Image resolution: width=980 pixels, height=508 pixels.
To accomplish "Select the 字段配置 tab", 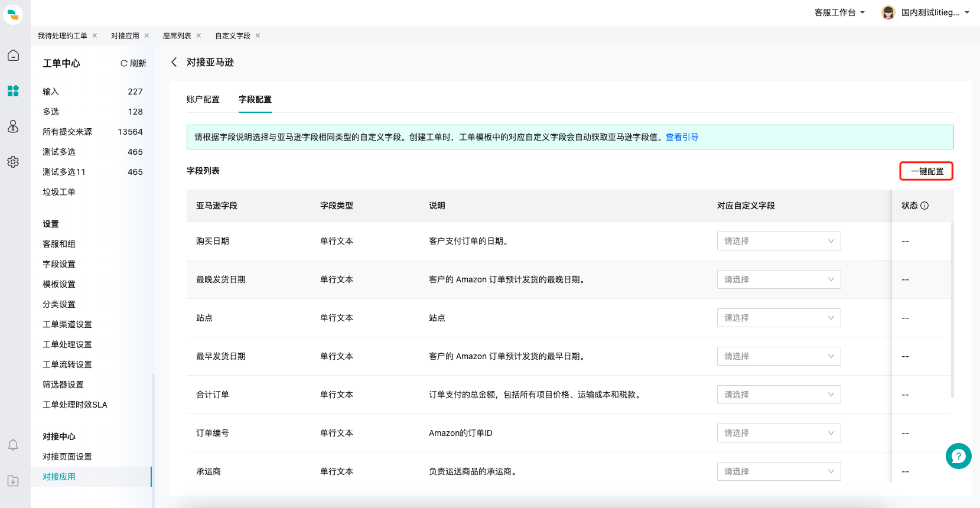I will 255,99.
